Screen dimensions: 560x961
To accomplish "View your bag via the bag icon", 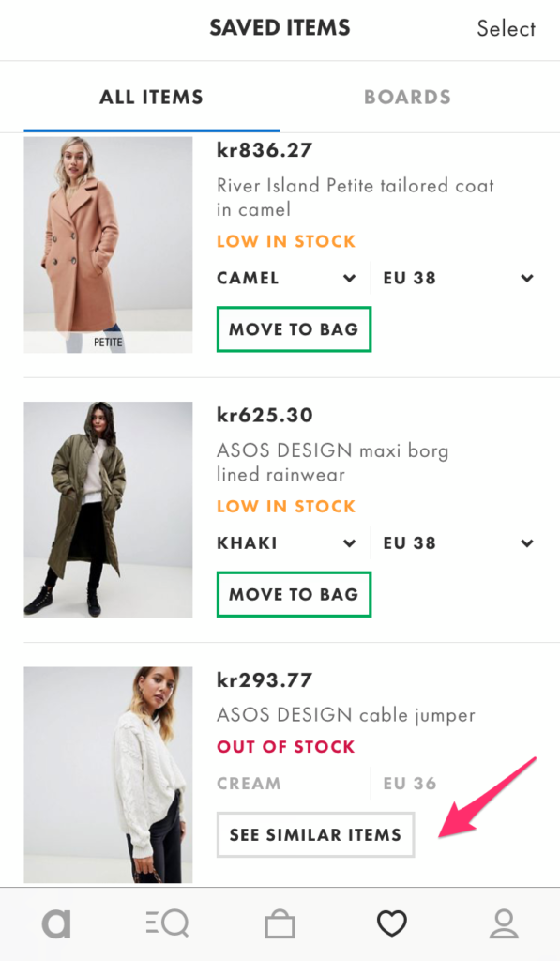I will tap(280, 923).
